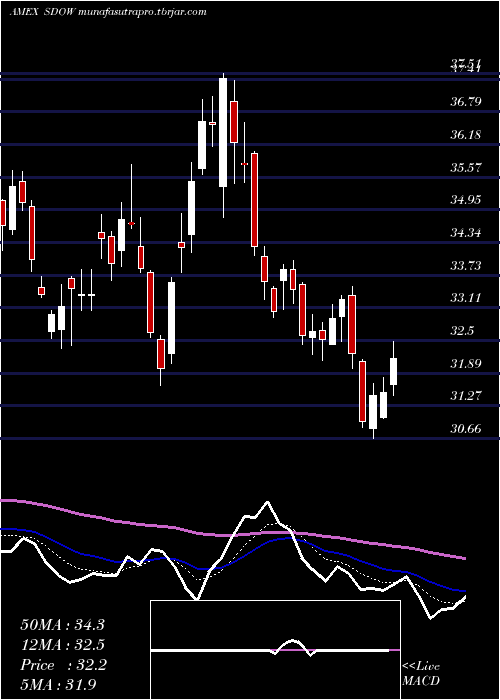Click the 32.5 price axis label

coord(462,331)
